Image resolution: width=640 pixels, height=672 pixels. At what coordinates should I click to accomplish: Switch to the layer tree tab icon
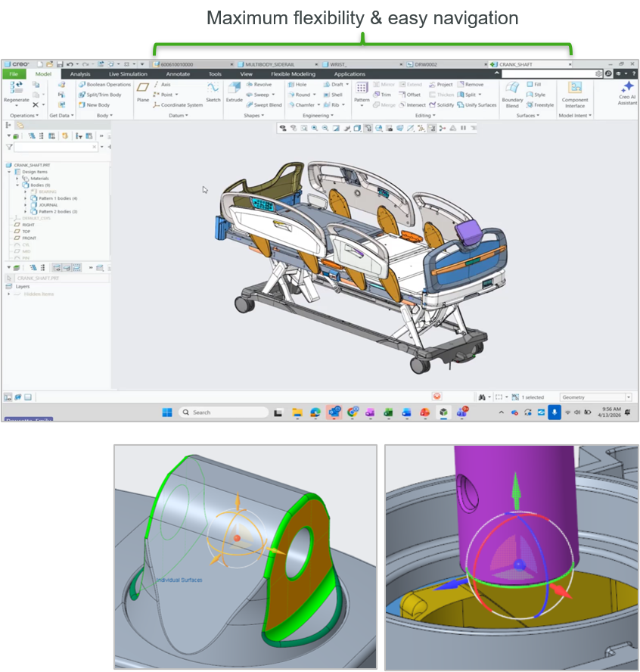20,125
